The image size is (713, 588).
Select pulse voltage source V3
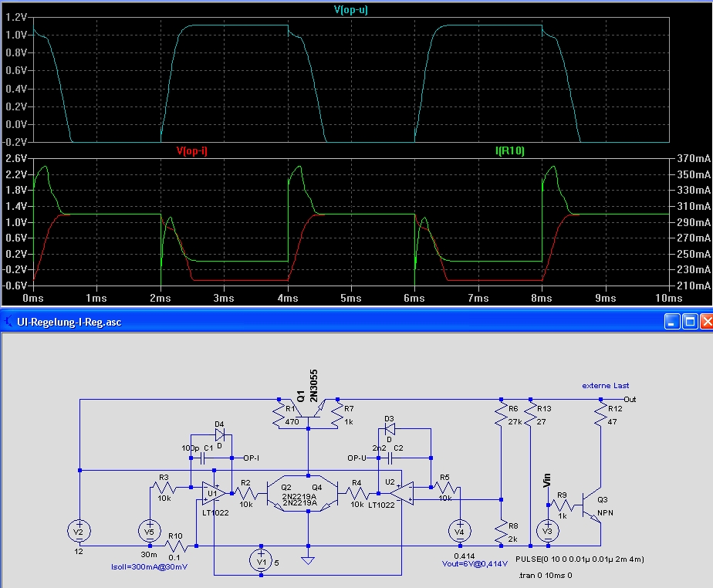click(548, 531)
